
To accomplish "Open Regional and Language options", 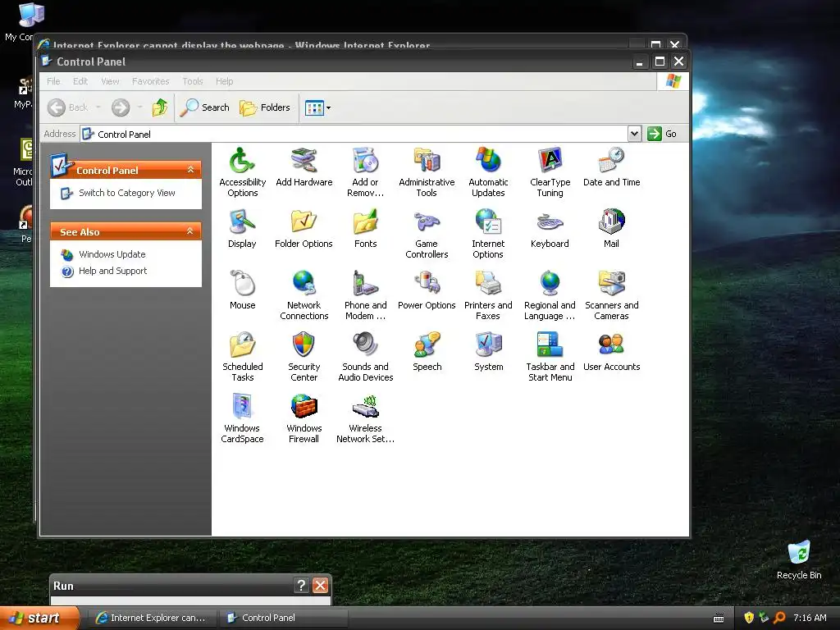I will [550, 295].
